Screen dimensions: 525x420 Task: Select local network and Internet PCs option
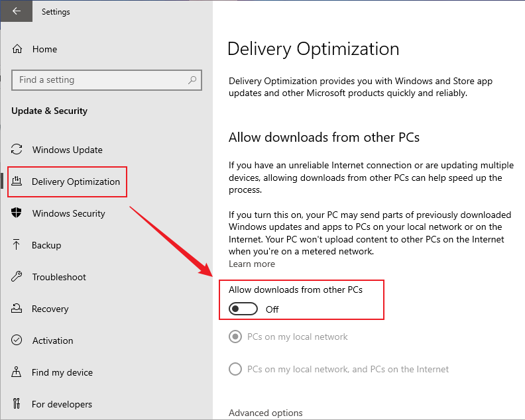235,369
